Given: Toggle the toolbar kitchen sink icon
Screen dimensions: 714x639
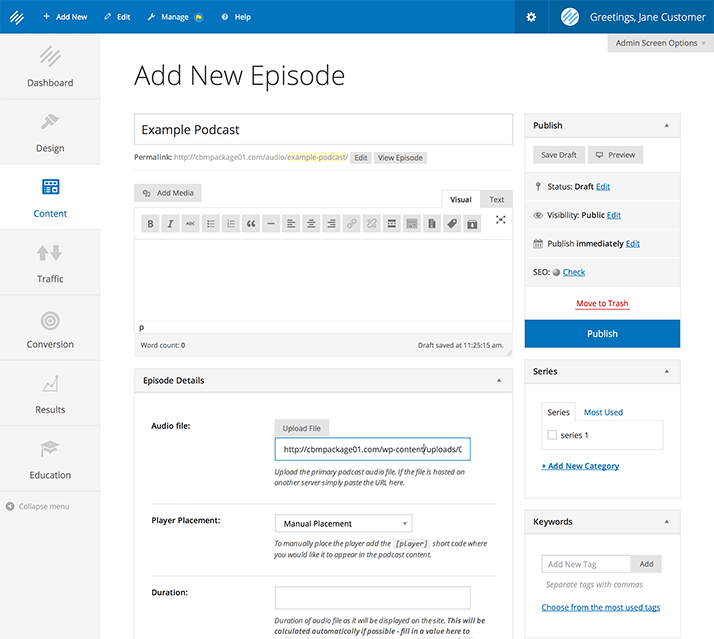Looking at the screenshot, I should point(412,224).
